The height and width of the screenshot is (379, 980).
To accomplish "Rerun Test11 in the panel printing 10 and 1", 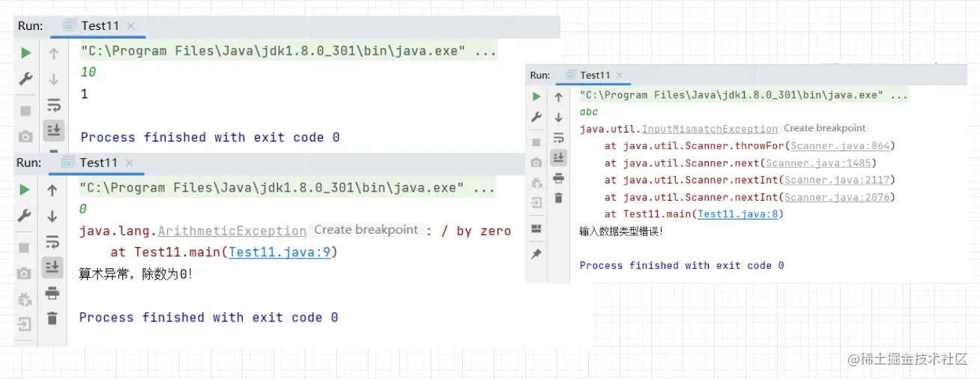I will [25, 53].
